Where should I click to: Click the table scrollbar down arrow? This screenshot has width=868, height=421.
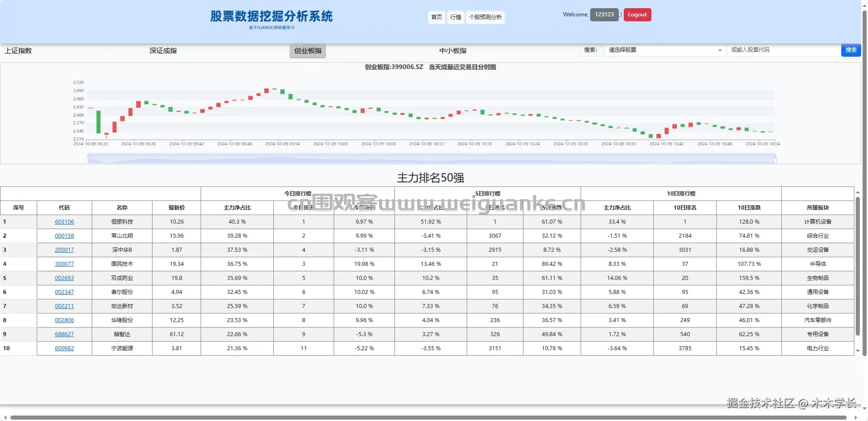pos(858,351)
